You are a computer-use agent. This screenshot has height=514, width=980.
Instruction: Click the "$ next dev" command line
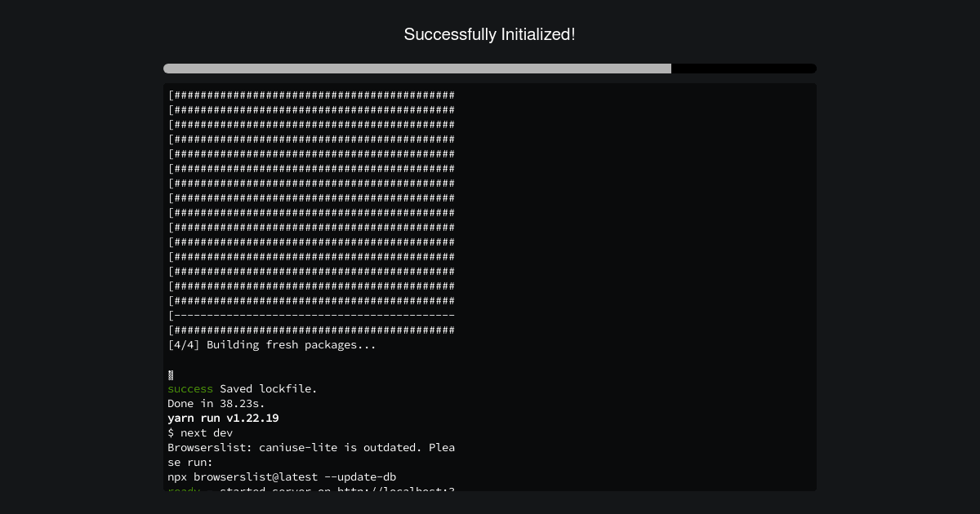point(200,432)
